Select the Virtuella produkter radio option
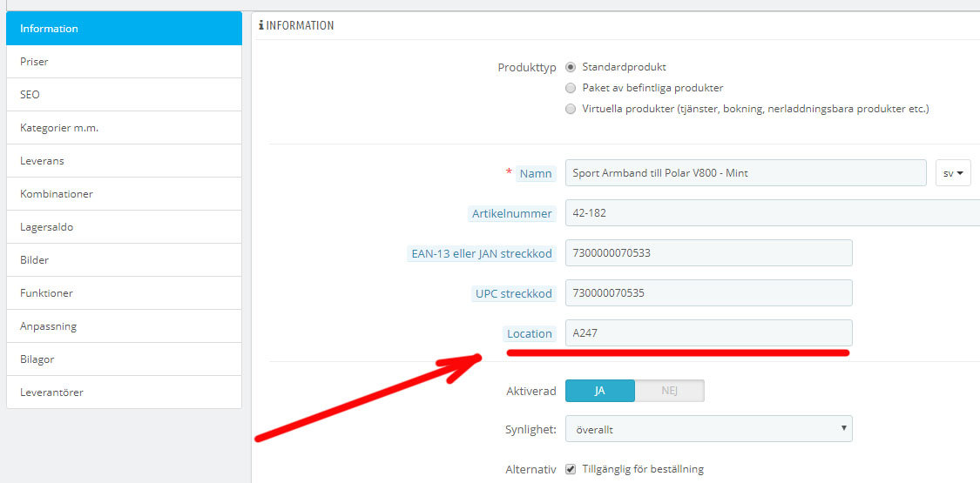The height and width of the screenshot is (483, 980). (571, 109)
